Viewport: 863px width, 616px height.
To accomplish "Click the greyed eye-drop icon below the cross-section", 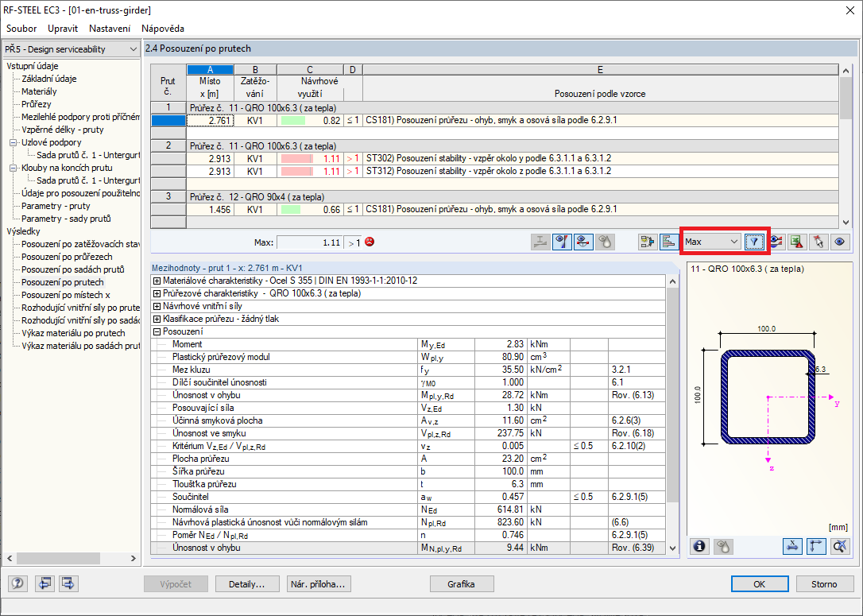I will 723,546.
